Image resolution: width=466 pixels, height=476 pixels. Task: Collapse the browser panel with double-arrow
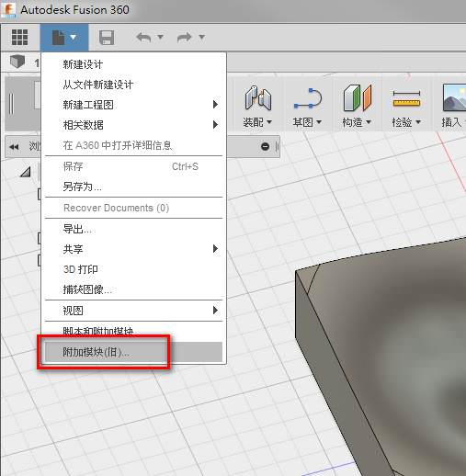pos(14,147)
